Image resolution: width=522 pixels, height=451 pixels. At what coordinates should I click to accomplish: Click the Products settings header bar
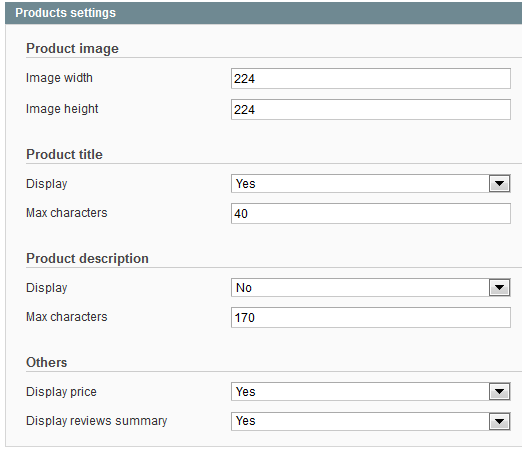coord(264,13)
